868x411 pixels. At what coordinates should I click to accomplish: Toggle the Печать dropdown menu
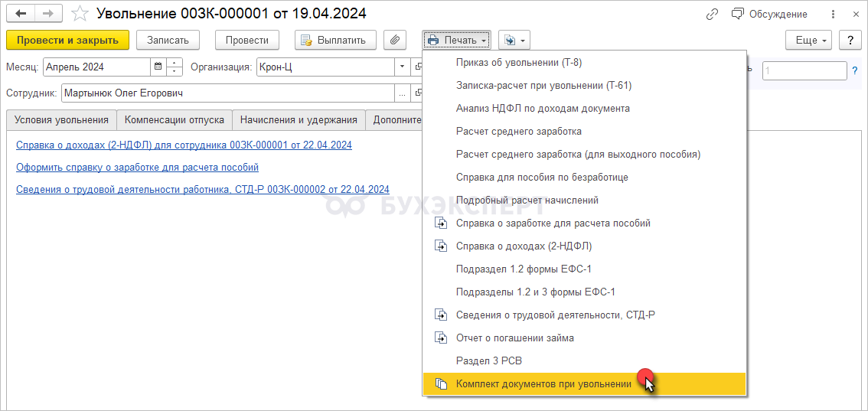[457, 41]
